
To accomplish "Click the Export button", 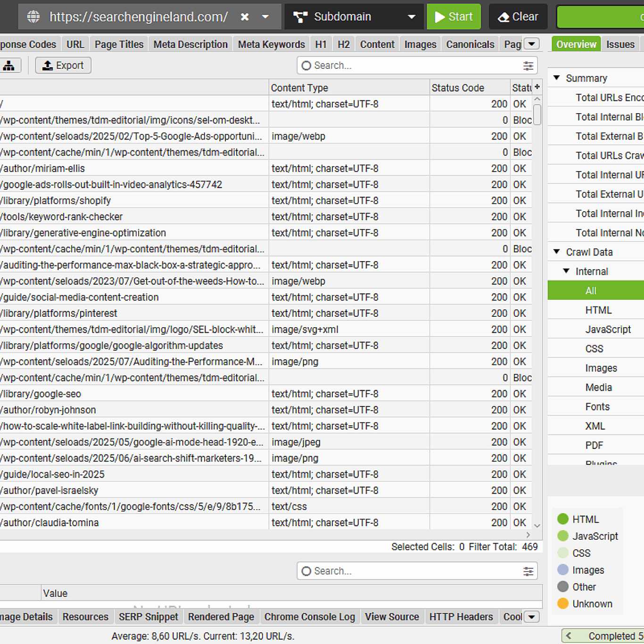I will point(63,66).
